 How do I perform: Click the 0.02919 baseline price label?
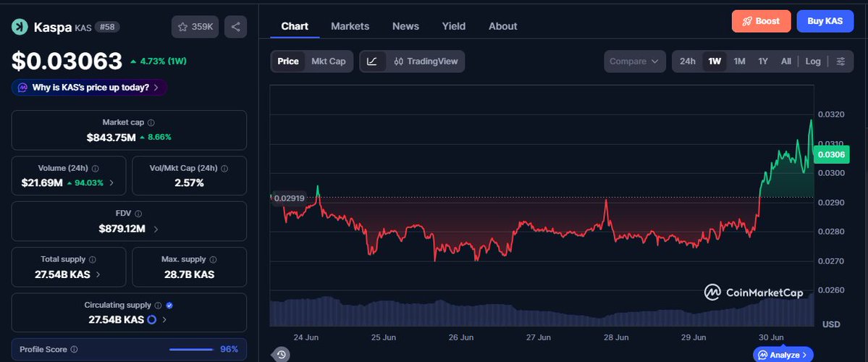click(289, 198)
